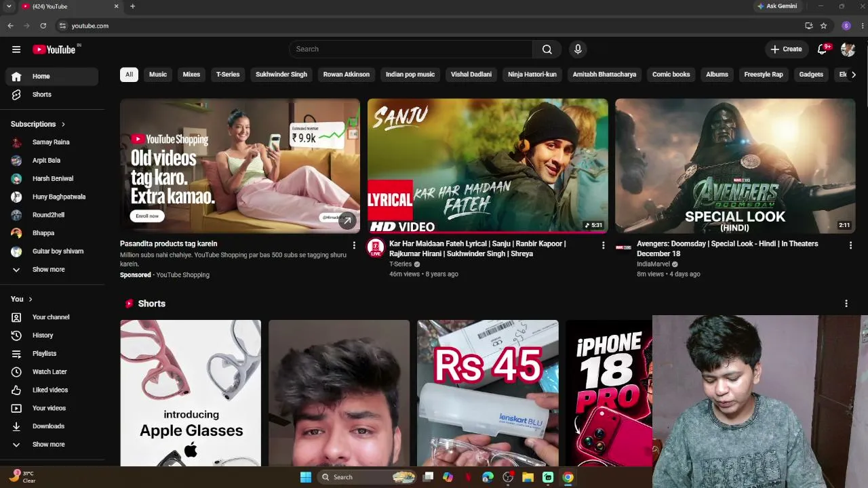Select the Freestyle Rap filter chip
This screenshot has width=868, height=488.
(764, 75)
